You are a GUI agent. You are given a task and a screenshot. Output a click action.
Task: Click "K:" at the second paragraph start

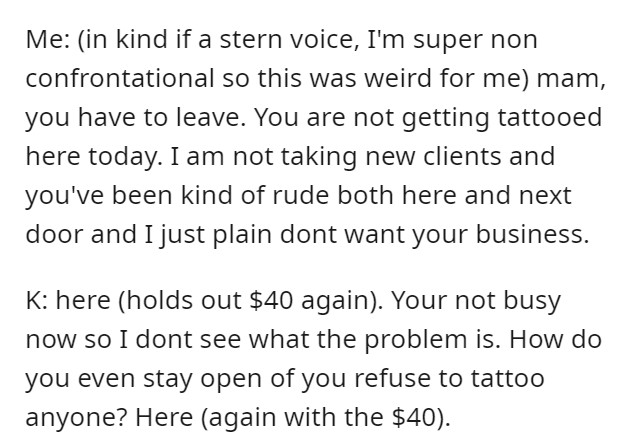[x=38, y=300]
